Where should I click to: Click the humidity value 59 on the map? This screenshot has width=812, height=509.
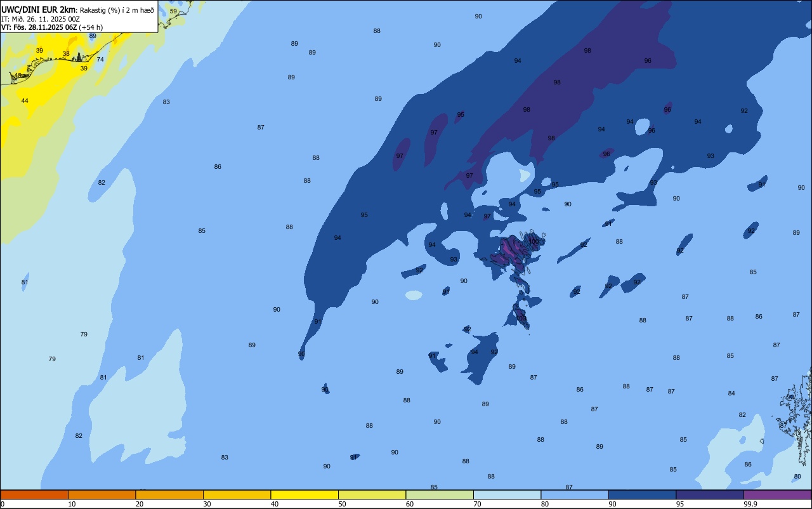[173, 11]
